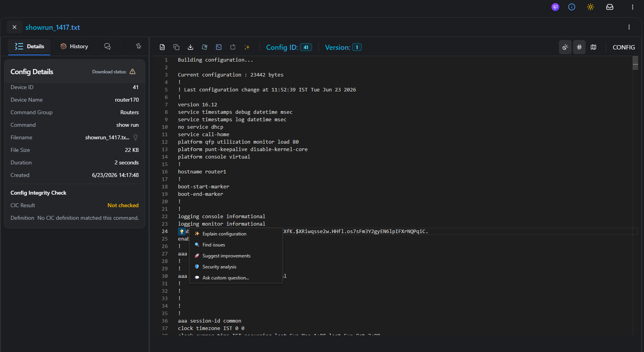Click the editor vertical scrollbar thumb

click(x=635, y=63)
